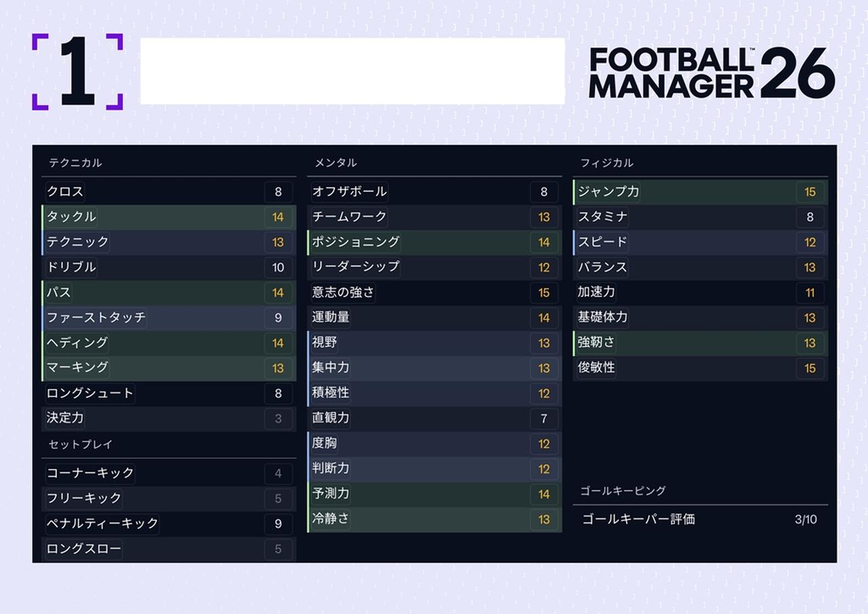Select the ポジショニング attribute label
This screenshot has width=868, height=614.
click(355, 242)
